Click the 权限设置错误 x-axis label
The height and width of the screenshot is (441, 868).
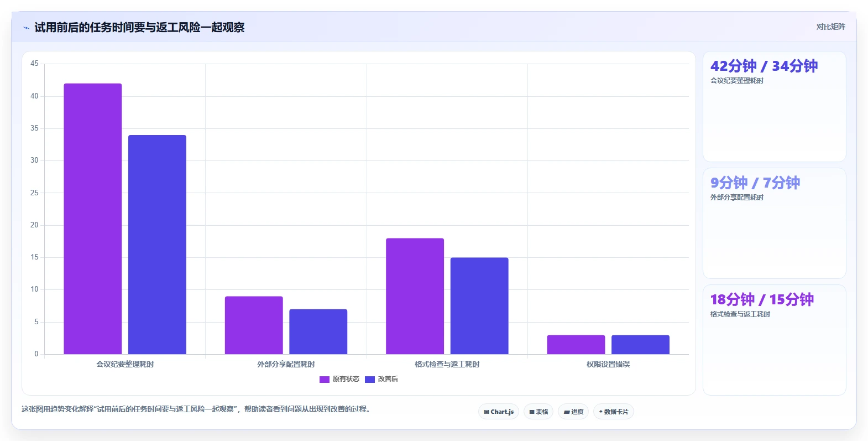pyautogui.click(x=608, y=364)
